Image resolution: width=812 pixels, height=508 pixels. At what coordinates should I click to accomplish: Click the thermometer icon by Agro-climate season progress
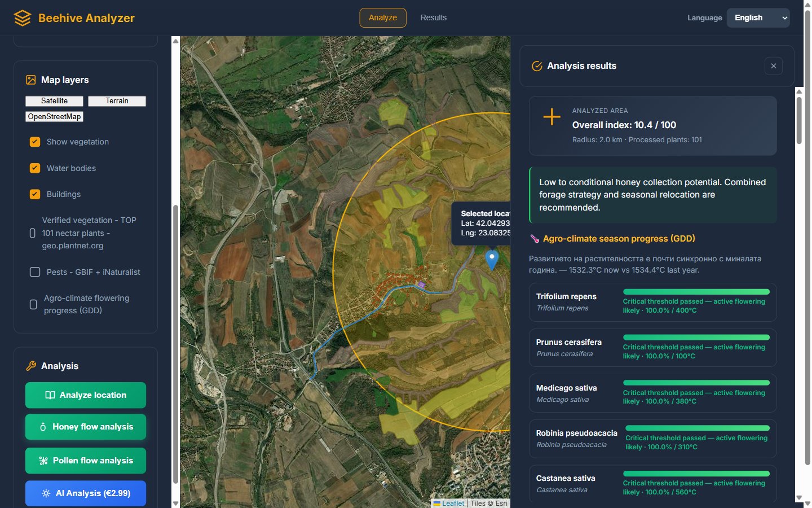click(535, 239)
